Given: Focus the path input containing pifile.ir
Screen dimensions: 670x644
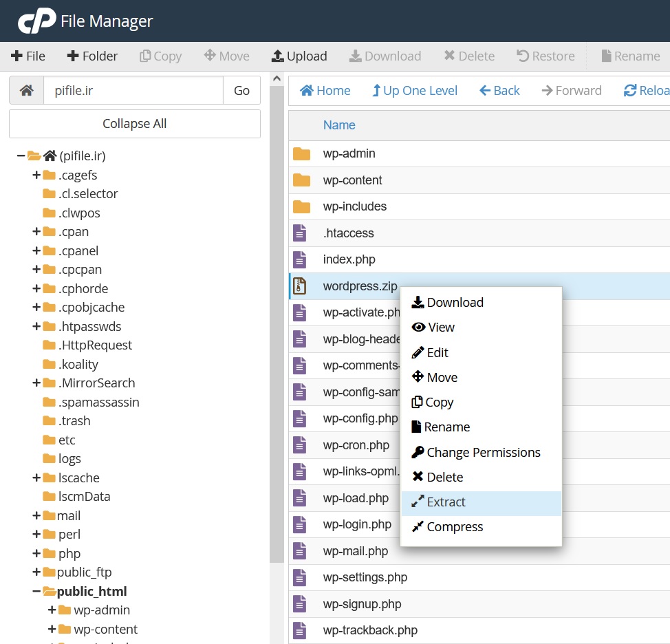Looking at the screenshot, I should click(133, 90).
